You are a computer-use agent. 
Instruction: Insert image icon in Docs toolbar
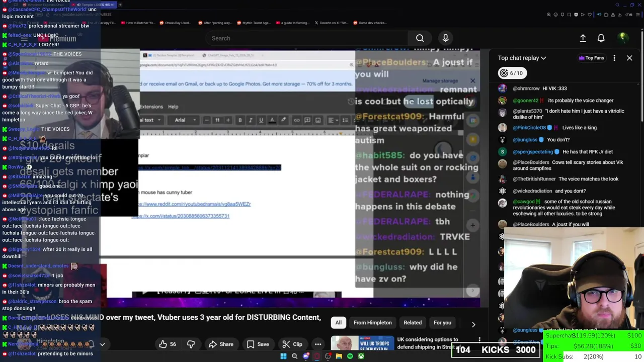(318, 120)
